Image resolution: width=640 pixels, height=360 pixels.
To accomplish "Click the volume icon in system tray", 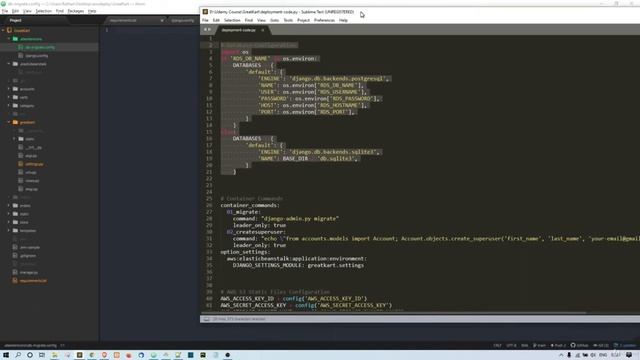I will 593,355.
